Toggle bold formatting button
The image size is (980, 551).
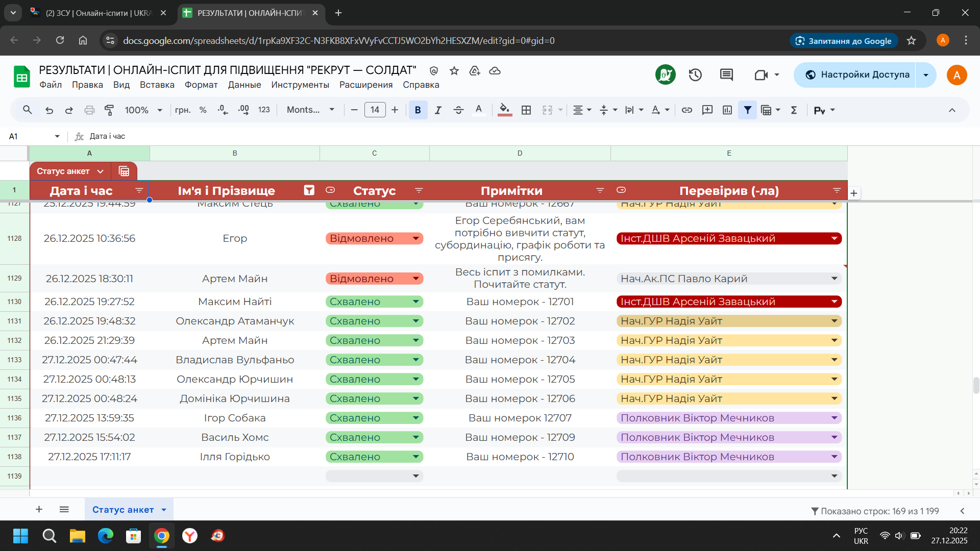pos(418,110)
